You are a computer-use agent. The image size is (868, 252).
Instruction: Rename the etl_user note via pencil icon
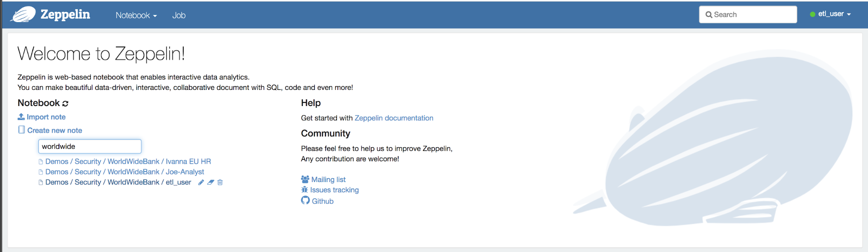[201, 182]
